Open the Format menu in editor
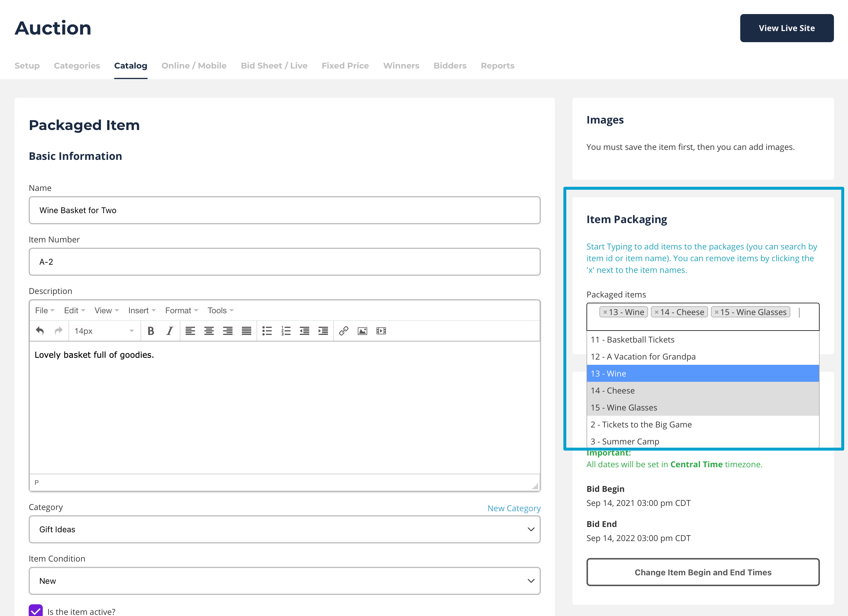Image resolution: width=848 pixels, height=616 pixels. (x=181, y=310)
